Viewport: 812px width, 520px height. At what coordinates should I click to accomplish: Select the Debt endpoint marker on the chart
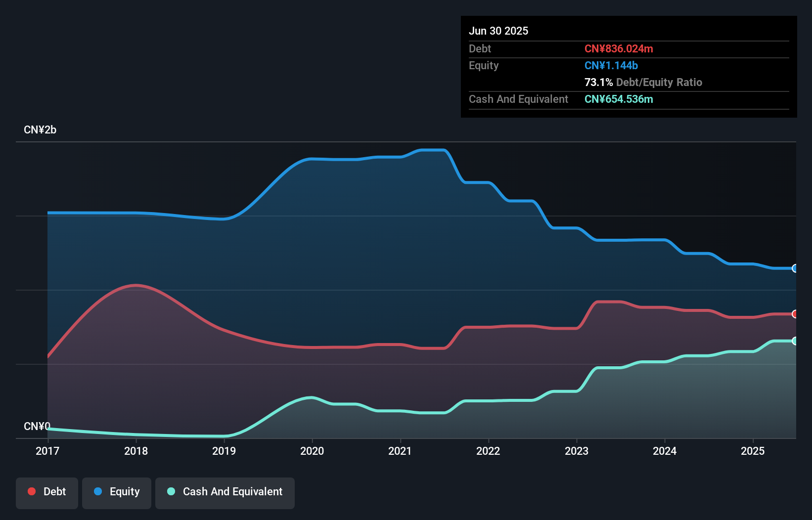795,313
